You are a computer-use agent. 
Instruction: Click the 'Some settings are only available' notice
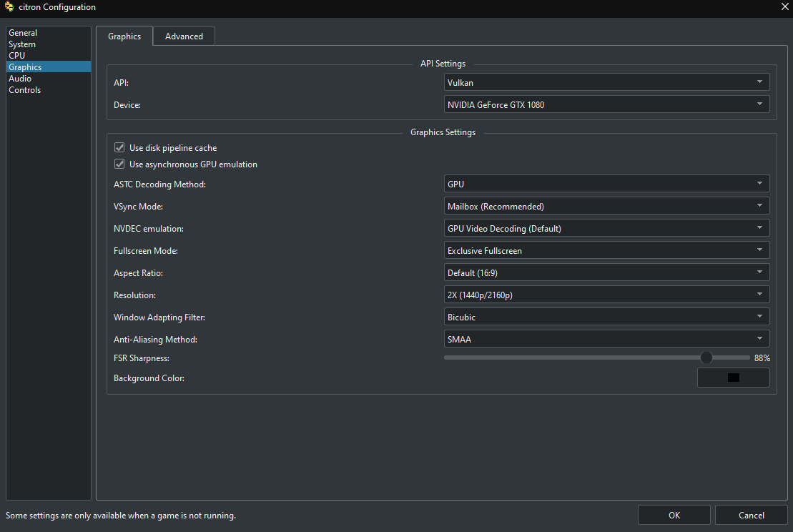pos(121,516)
